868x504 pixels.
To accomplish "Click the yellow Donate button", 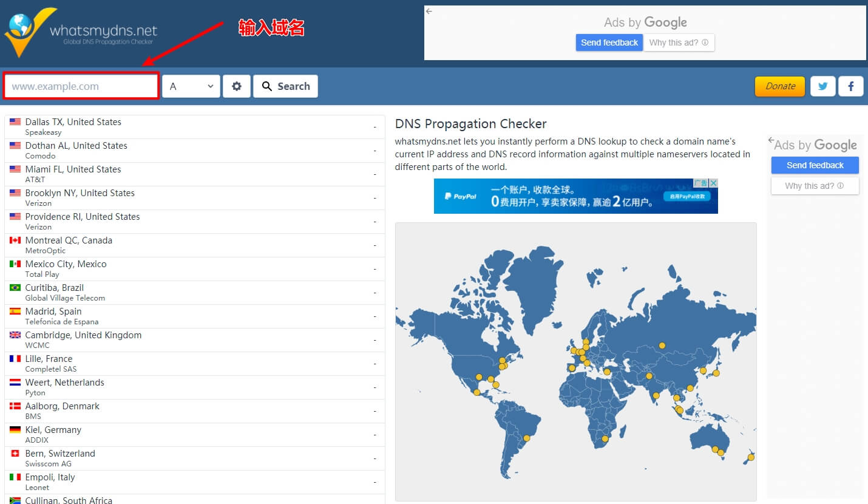I will point(779,86).
